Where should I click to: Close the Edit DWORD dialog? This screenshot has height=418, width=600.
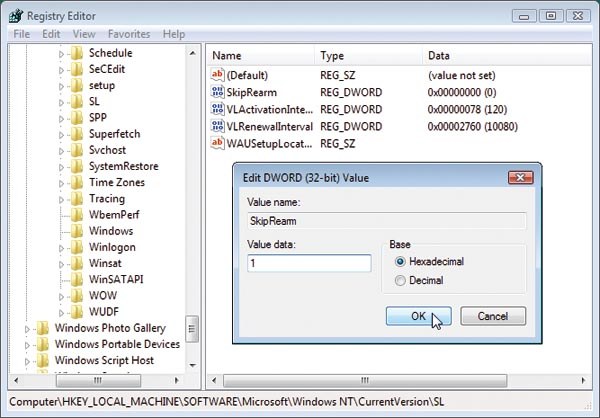pyautogui.click(x=519, y=178)
